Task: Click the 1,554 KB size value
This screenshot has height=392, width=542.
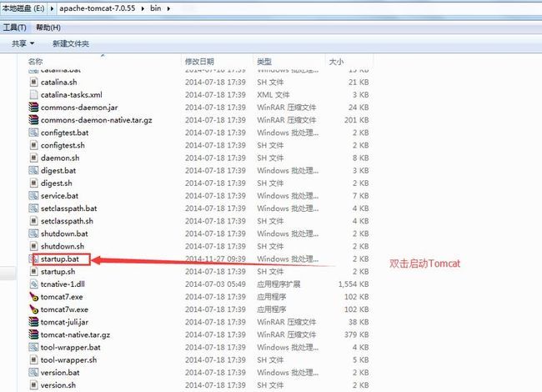Action: (x=354, y=284)
